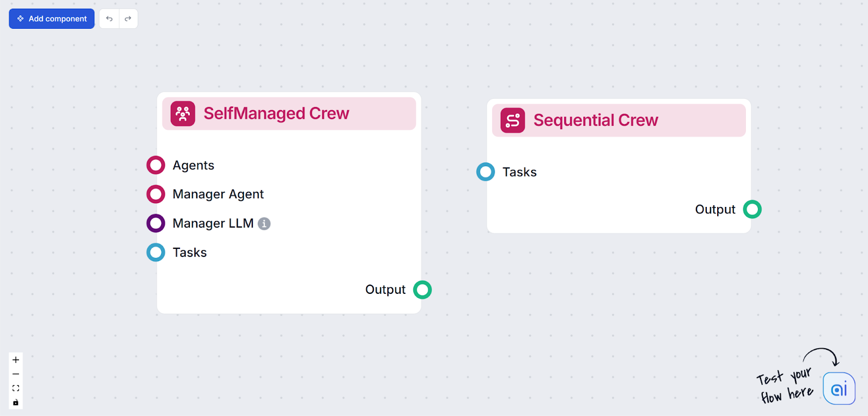The height and width of the screenshot is (416, 868).
Task: Click the SelfManaged Crew people icon
Action: point(182,114)
